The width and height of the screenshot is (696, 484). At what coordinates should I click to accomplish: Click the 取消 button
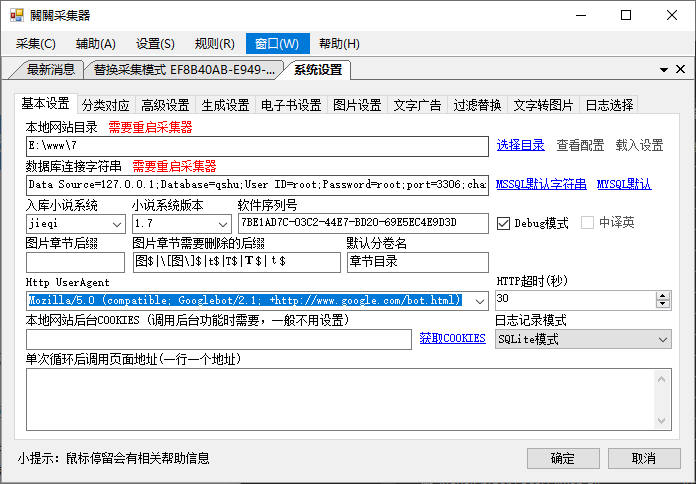[644, 458]
